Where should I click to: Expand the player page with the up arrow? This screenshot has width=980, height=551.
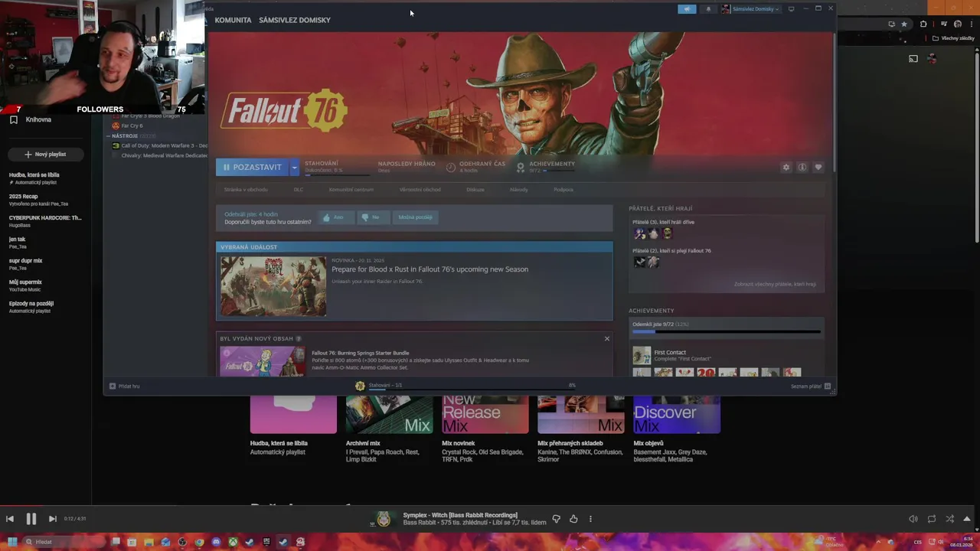pyautogui.click(x=967, y=519)
